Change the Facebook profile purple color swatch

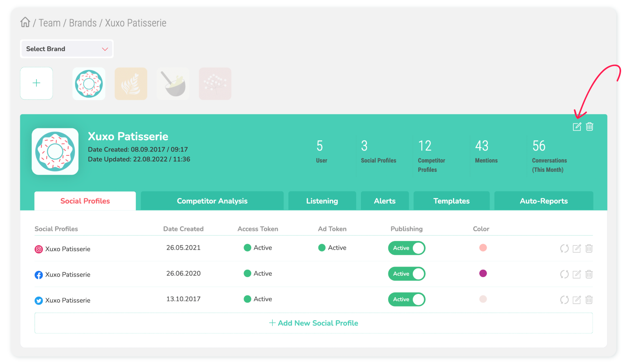click(483, 273)
